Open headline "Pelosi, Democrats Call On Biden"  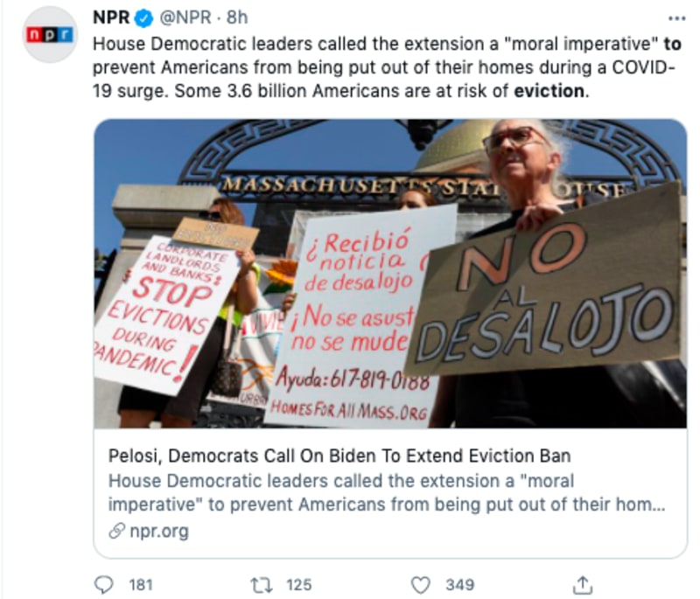(339, 456)
